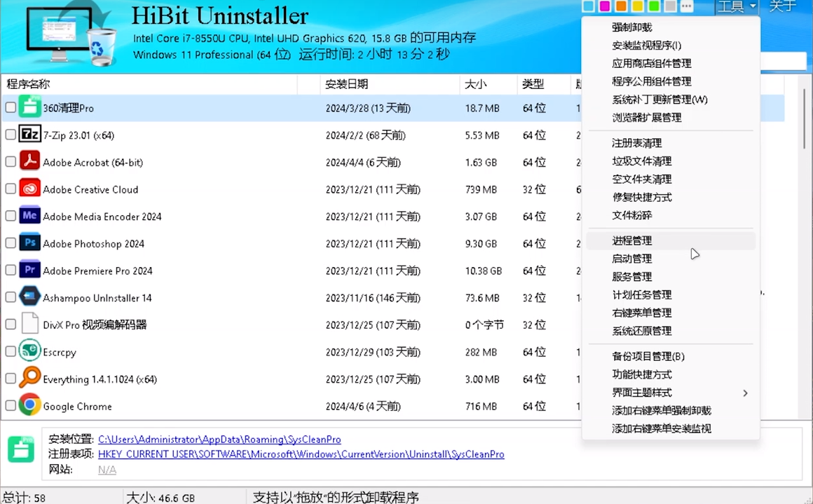The image size is (813, 504).
Task: Pick the light blue theme color swatch
Action: pos(589,6)
